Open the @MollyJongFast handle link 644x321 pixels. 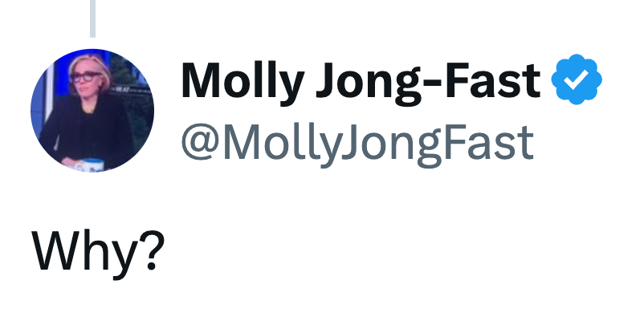coord(357,142)
